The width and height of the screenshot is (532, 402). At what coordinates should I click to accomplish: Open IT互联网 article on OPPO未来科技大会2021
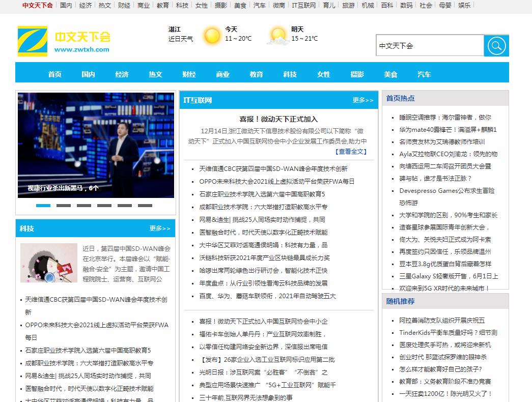(x=276, y=182)
